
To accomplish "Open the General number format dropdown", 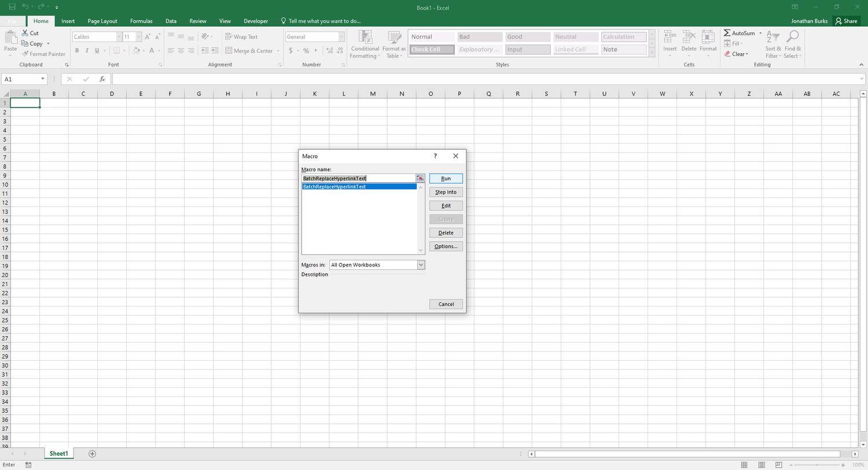I will [341, 36].
